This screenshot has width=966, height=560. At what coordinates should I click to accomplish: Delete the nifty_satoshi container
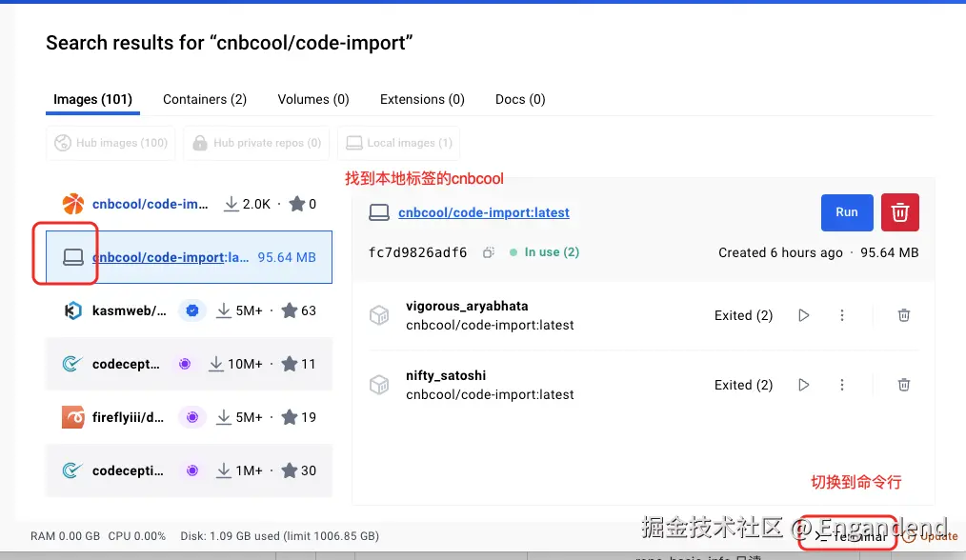(904, 385)
